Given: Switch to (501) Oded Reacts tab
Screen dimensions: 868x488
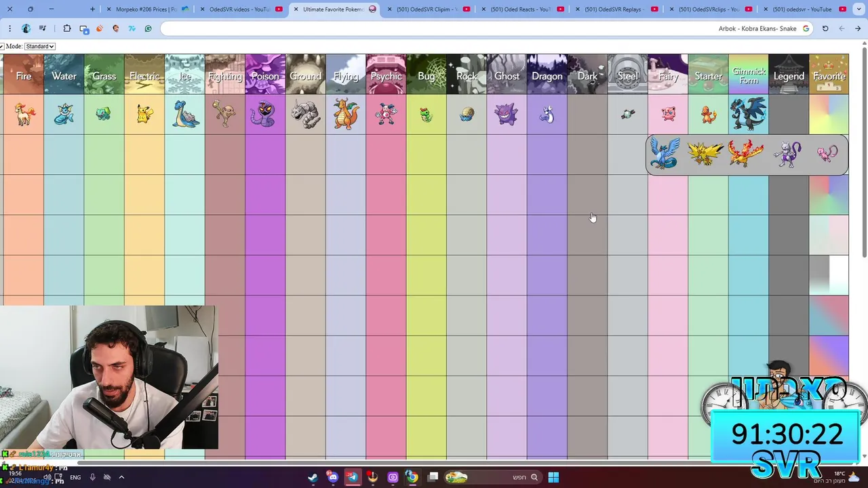Looking at the screenshot, I should 521,9.
